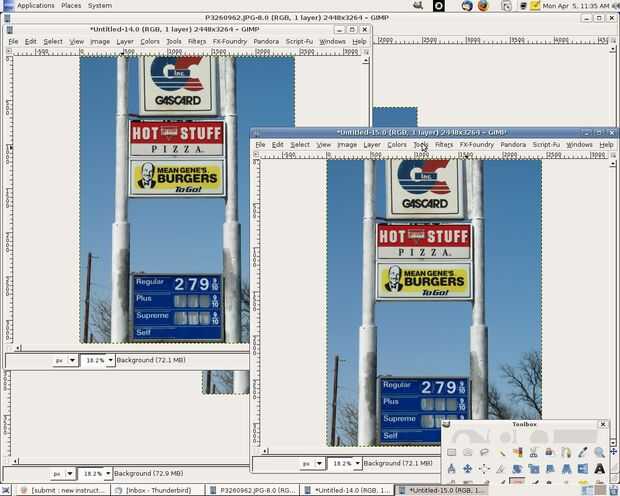Switch to P3260962.JPG-8.0 taskbar button

253,490
